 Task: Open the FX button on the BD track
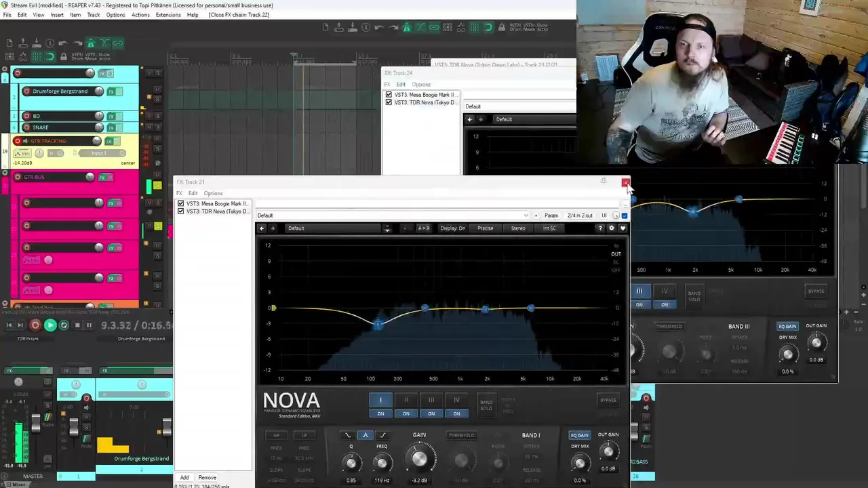[111, 116]
